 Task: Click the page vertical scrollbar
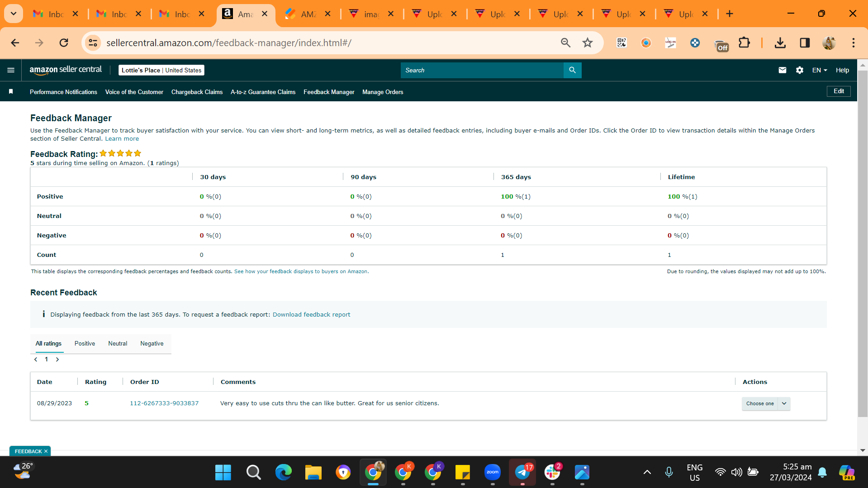tap(863, 244)
